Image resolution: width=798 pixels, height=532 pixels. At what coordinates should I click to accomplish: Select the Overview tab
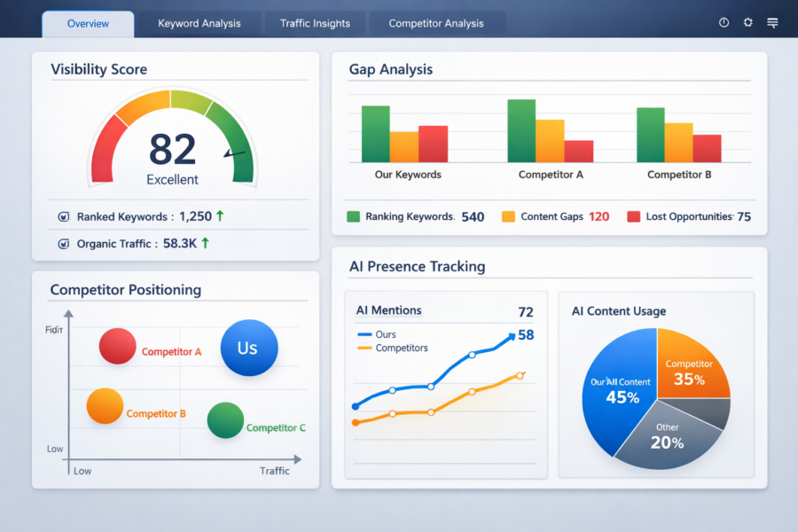pos(88,24)
